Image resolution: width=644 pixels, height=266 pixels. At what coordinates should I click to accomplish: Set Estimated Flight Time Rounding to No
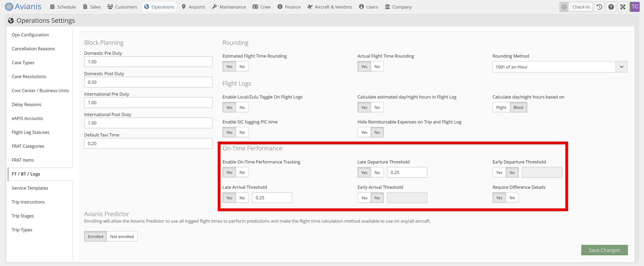[x=242, y=66]
